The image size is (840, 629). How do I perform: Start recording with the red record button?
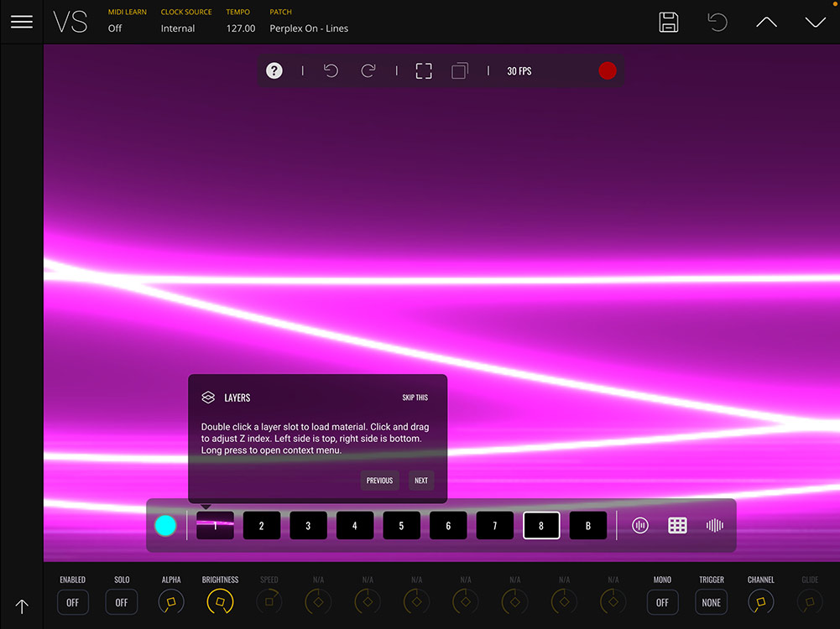click(608, 71)
